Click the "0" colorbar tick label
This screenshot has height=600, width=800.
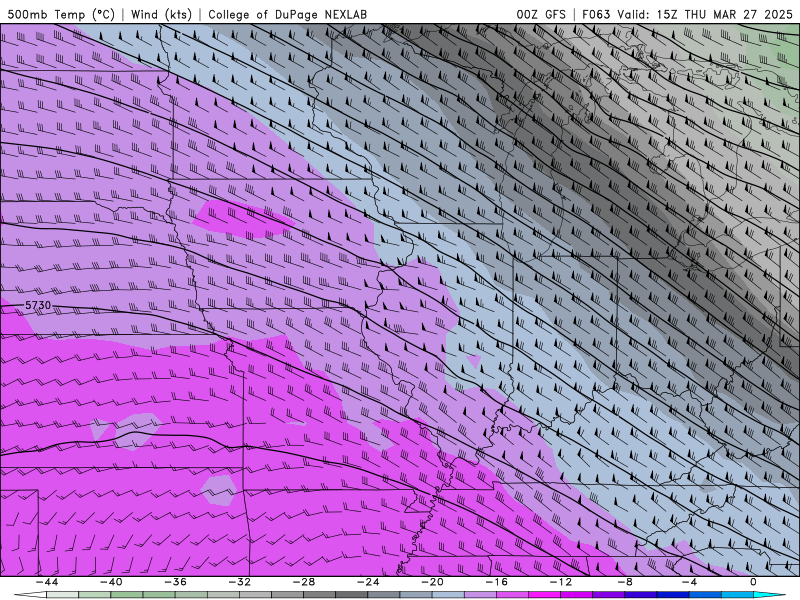click(754, 582)
